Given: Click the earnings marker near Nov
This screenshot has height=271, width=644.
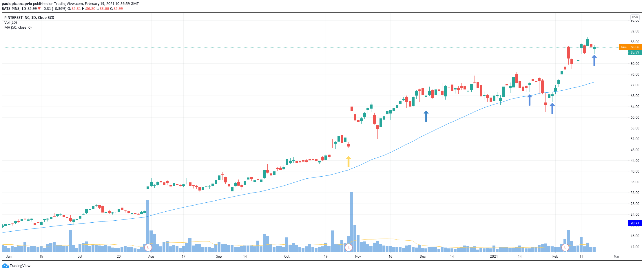Looking at the screenshot, I should [x=349, y=248].
